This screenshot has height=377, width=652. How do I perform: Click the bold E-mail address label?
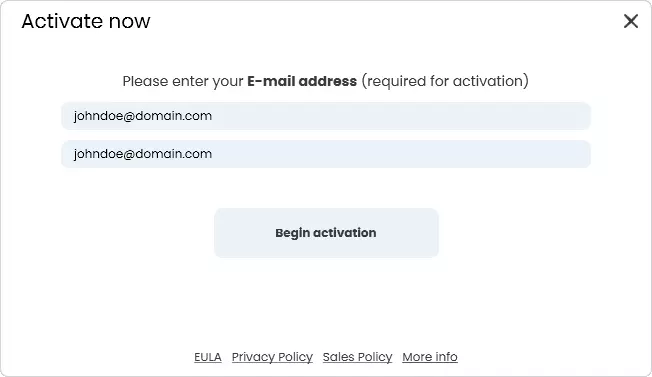click(302, 81)
